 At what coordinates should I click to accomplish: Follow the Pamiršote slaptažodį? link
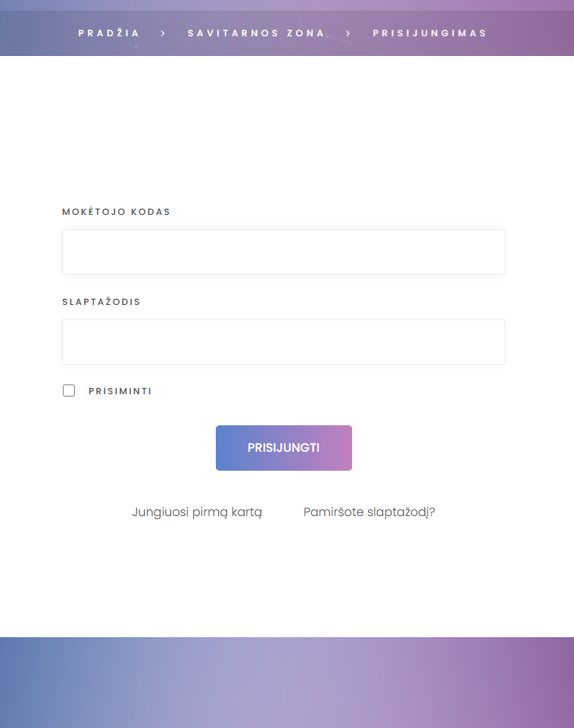click(369, 512)
